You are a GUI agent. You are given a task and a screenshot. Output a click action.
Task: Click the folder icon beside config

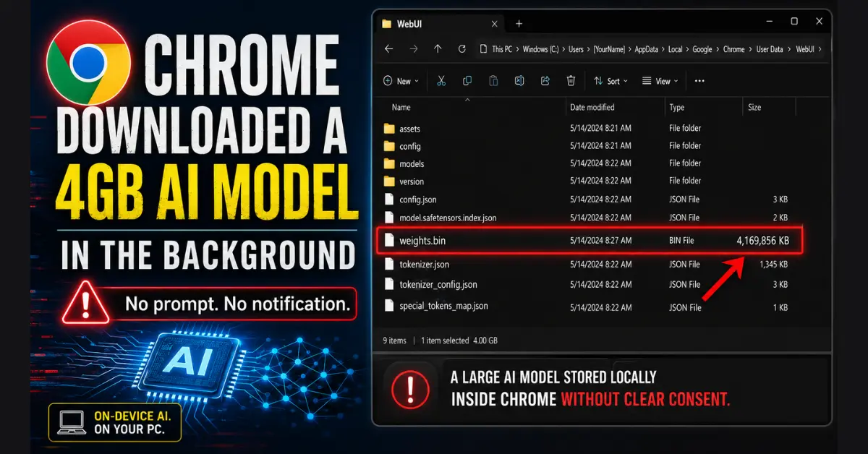pos(389,146)
